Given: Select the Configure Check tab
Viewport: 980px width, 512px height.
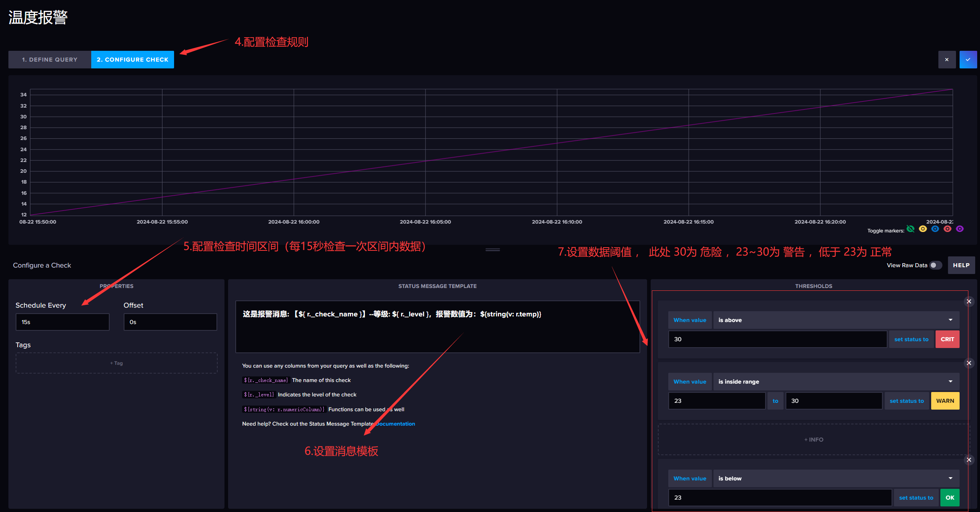Looking at the screenshot, I should 132,59.
